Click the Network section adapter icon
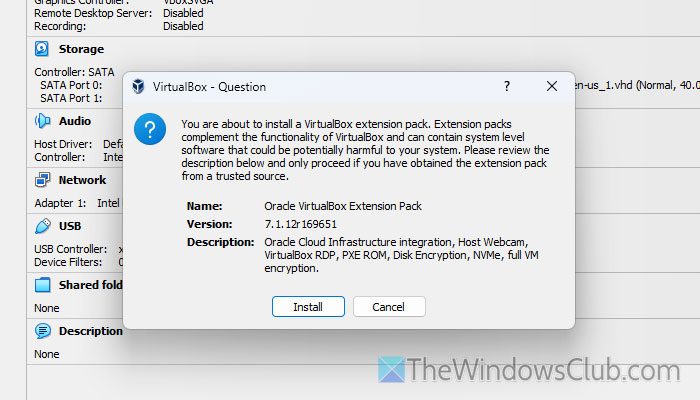The image size is (700, 400). [x=42, y=180]
